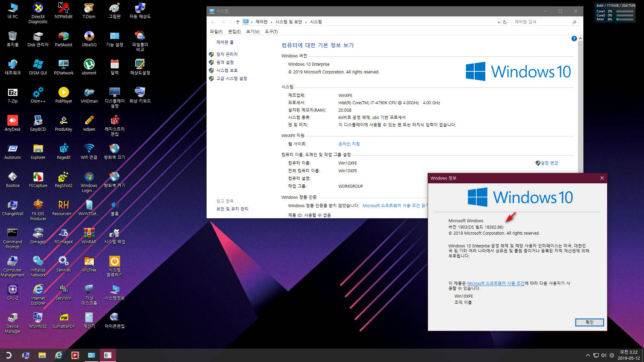644x362 pixels.
Task: Open DISM GUI desktop icon
Action: coord(38,67)
